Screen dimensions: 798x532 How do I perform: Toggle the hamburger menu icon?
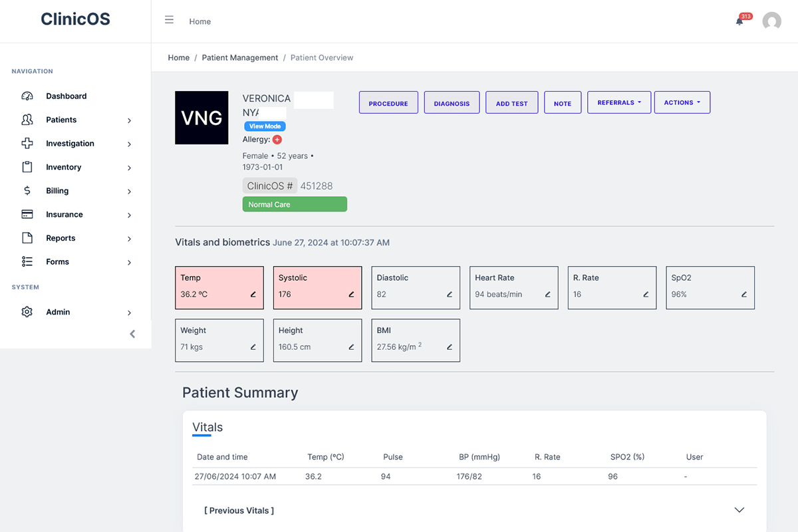(x=169, y=20)
